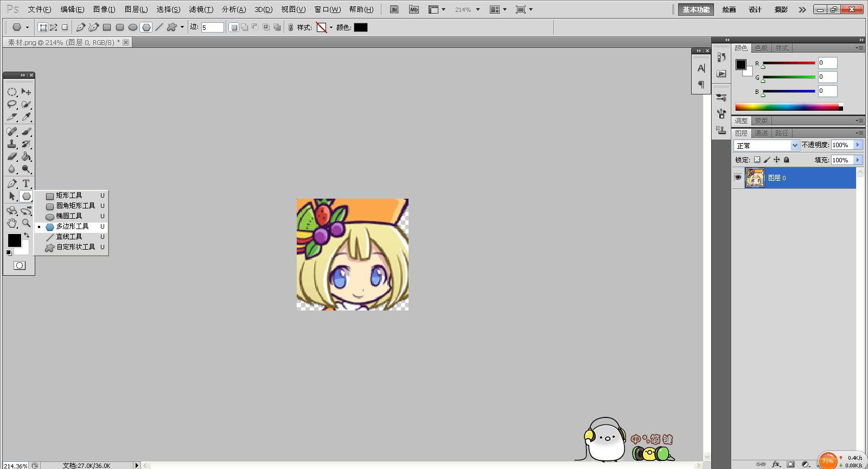Open the 滤镜(T) menu
This screenshot has height=469, width=868.
click(x=201, y=9)
